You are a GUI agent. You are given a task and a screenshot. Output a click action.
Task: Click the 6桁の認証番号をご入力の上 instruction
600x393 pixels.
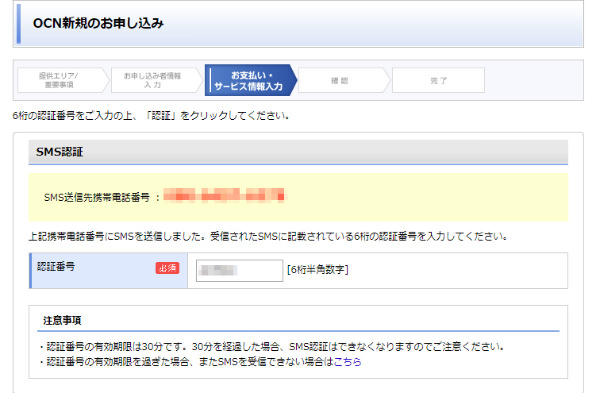click(x=151, y=116)
